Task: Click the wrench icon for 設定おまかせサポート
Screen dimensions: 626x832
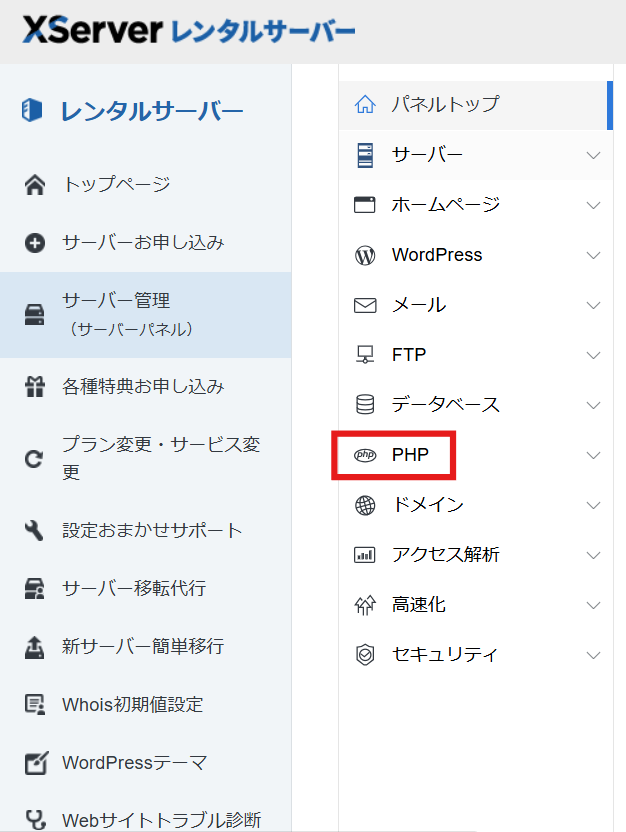Action: click(34, 531)
